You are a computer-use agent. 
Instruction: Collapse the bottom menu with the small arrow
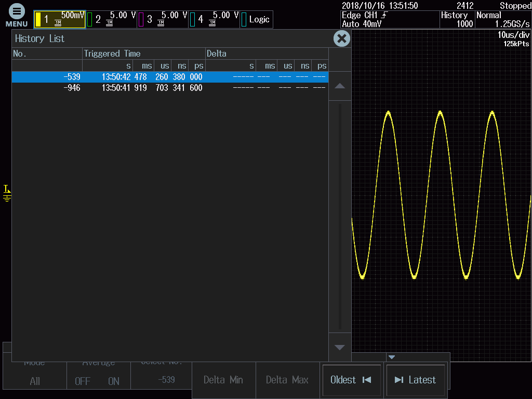[x=392, y=357]
